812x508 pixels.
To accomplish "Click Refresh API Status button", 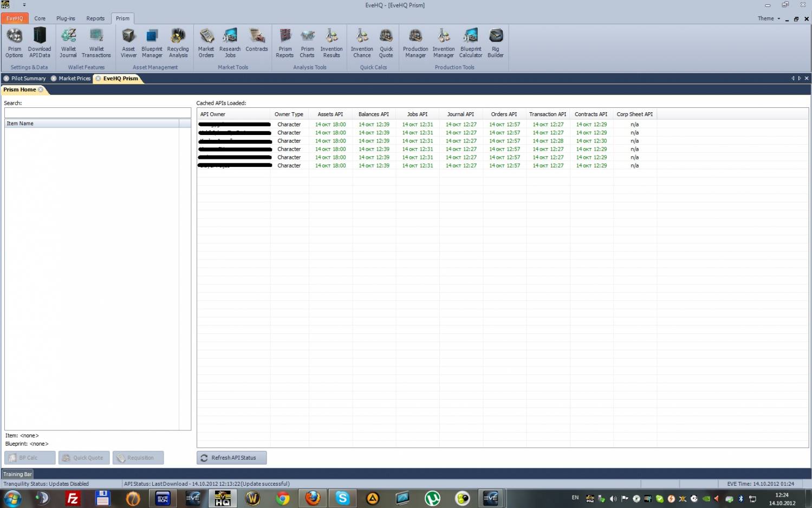I will (232, 458).
